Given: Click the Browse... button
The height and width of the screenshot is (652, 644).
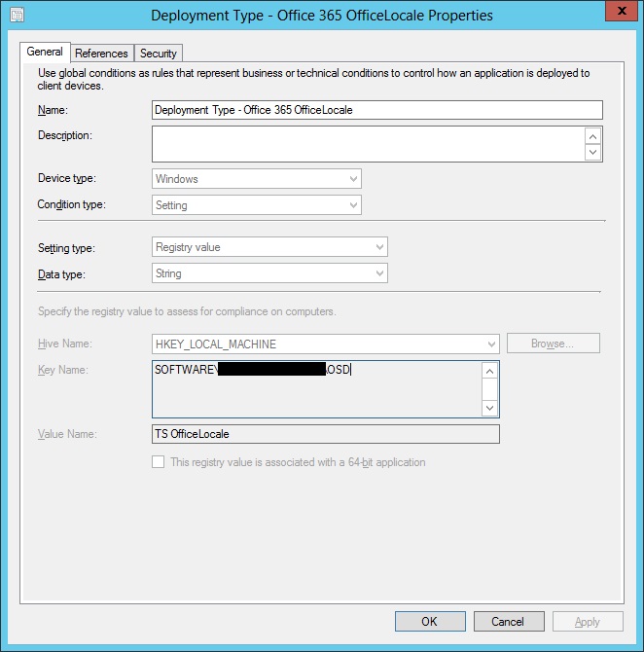Looking at the screenshot, I should 553,344.
